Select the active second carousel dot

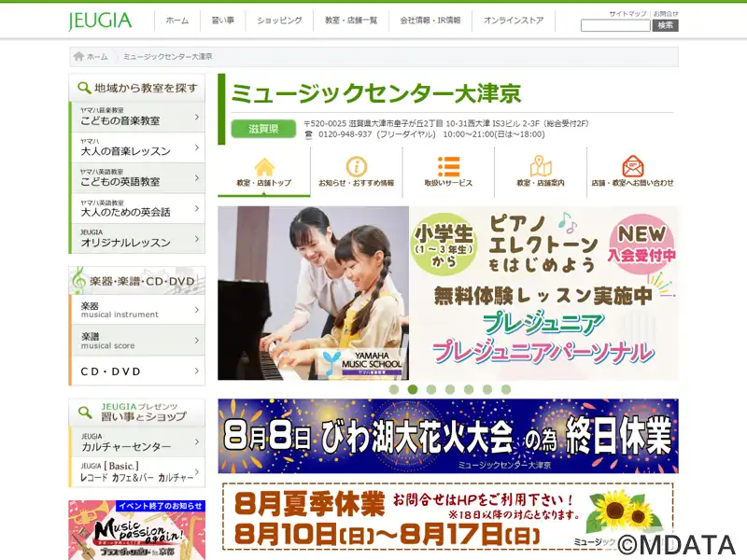(x=413, y=389)
